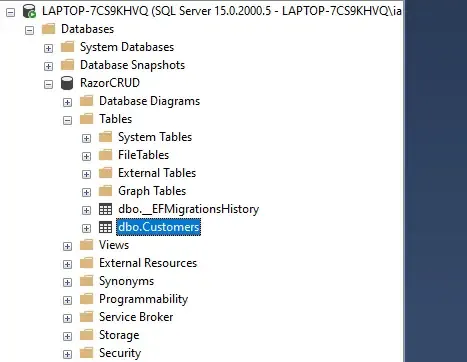Expand the dbo.Customers table node
The width and height of the screenshot is (467, 362).
[x=86, y=228]
